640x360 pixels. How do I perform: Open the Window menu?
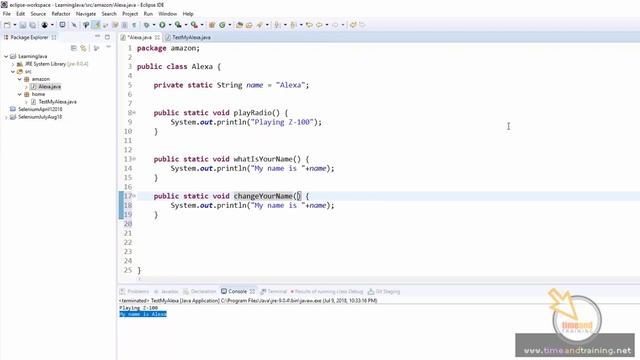tap(167, 13)
